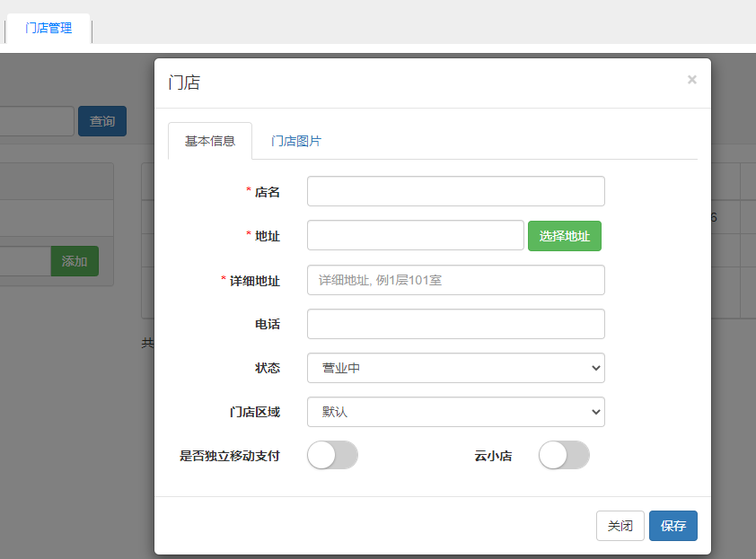Click the green 选择地址 button
Image resolution: width=756 pixels, height=559 pixels.
564,236
